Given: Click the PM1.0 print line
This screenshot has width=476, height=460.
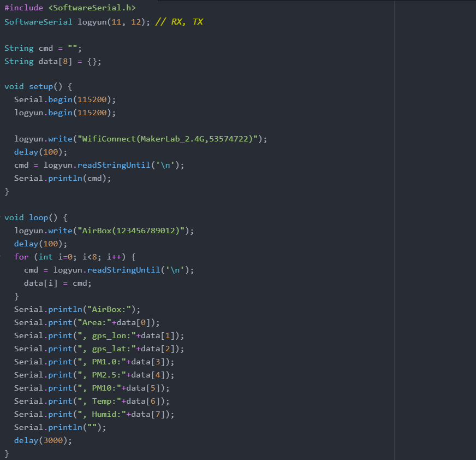Looking at the screenshot, I should 94,362.
